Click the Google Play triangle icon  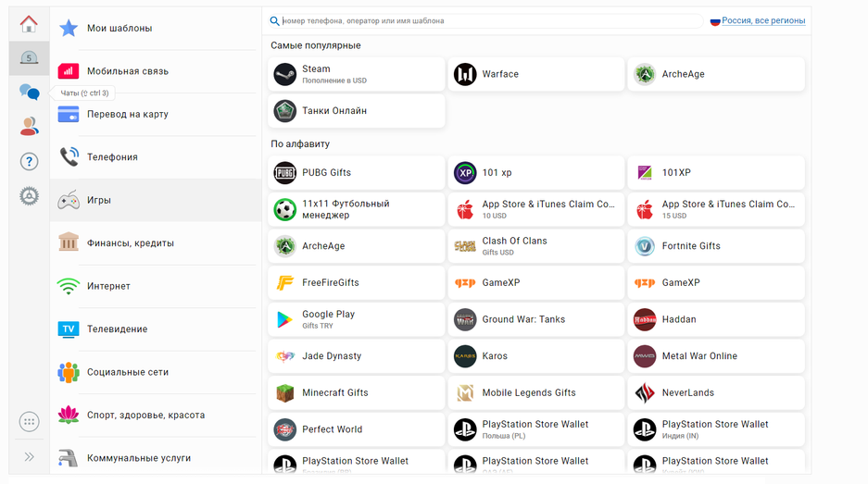[284, 319]
